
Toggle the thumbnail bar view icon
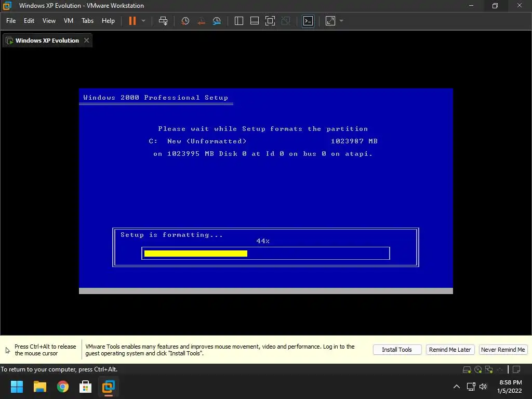click(255, 21)
